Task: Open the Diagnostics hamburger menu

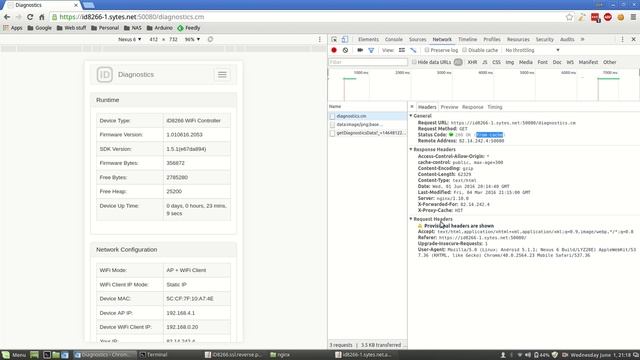Action: 222,75
